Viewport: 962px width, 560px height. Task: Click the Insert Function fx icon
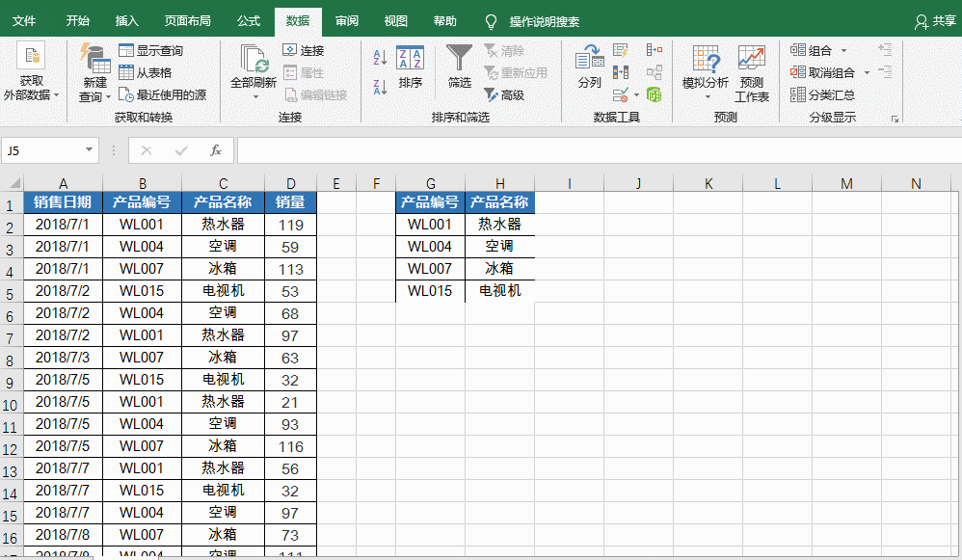[x=215, y=150]
